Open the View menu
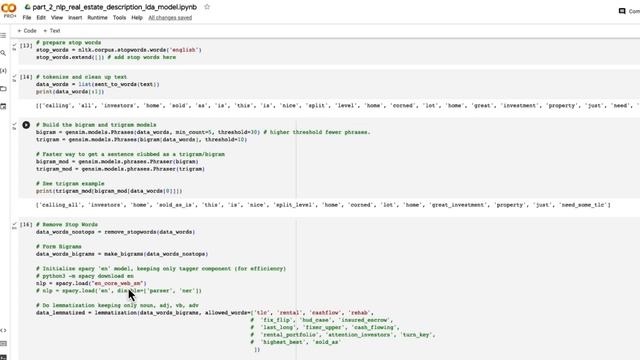 coord(57,18)
